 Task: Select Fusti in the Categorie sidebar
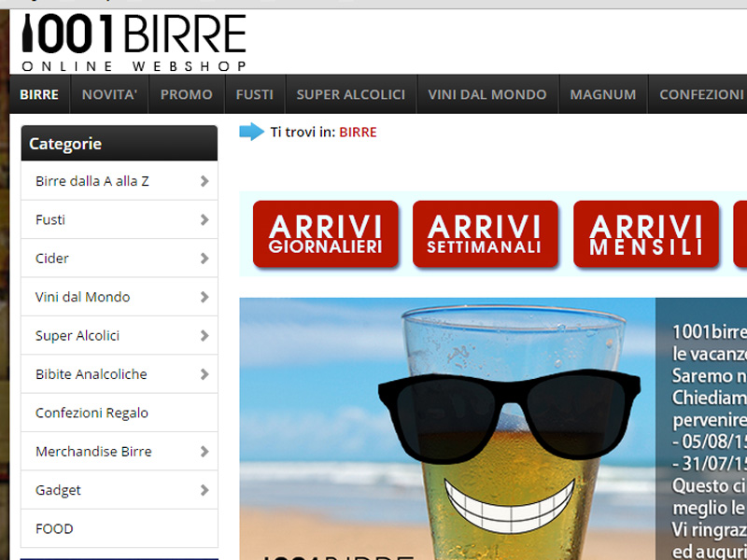pos(120,219)
